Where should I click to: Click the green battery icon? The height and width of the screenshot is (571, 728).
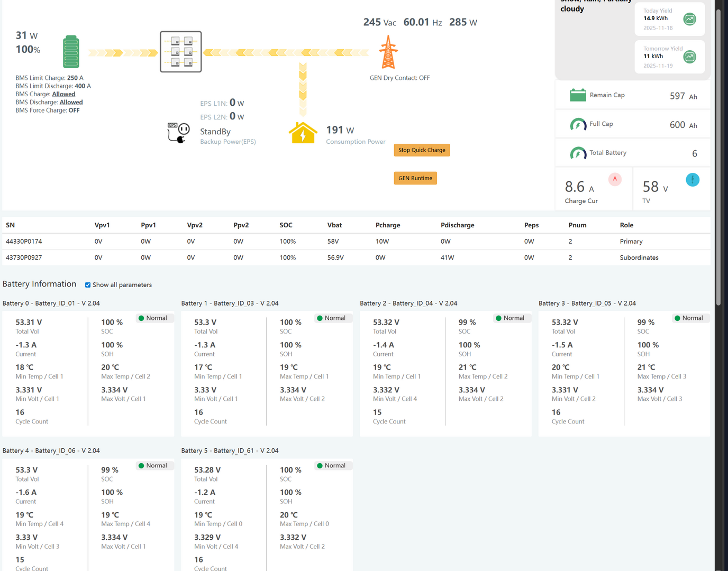point(71,52)
